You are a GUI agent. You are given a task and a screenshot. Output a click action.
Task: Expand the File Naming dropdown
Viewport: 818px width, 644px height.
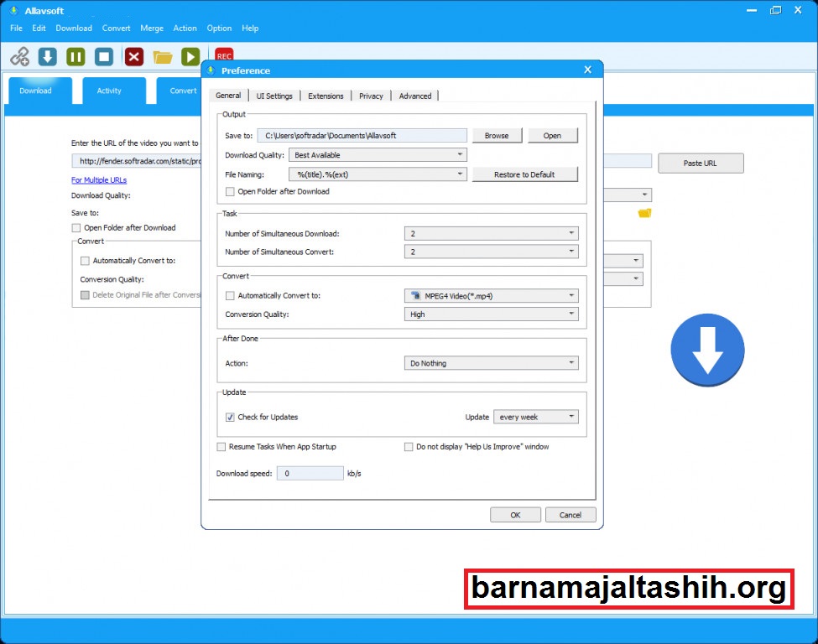pyautogui.click(x=378, y=174)
